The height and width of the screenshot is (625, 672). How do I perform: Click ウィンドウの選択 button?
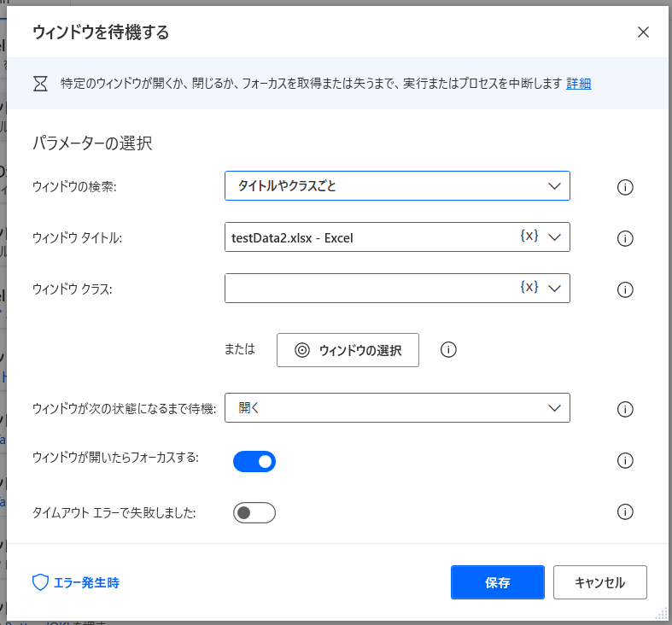348,350
